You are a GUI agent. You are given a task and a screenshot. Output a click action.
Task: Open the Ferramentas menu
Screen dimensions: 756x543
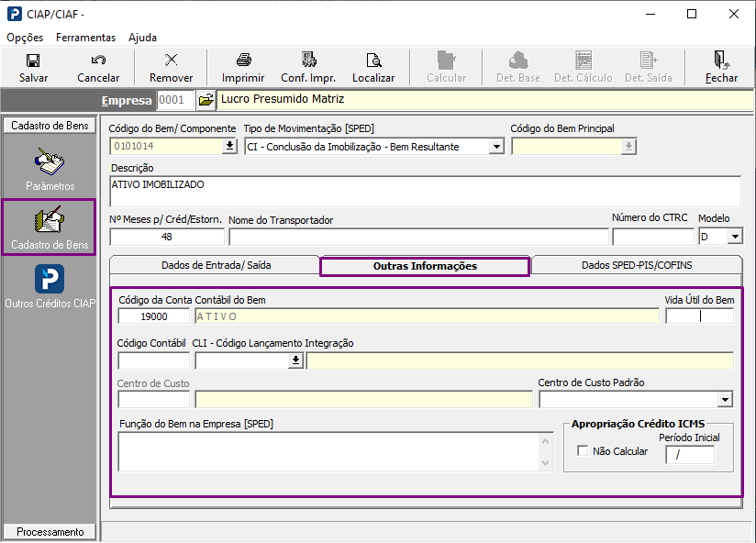[x=85, y=38]
